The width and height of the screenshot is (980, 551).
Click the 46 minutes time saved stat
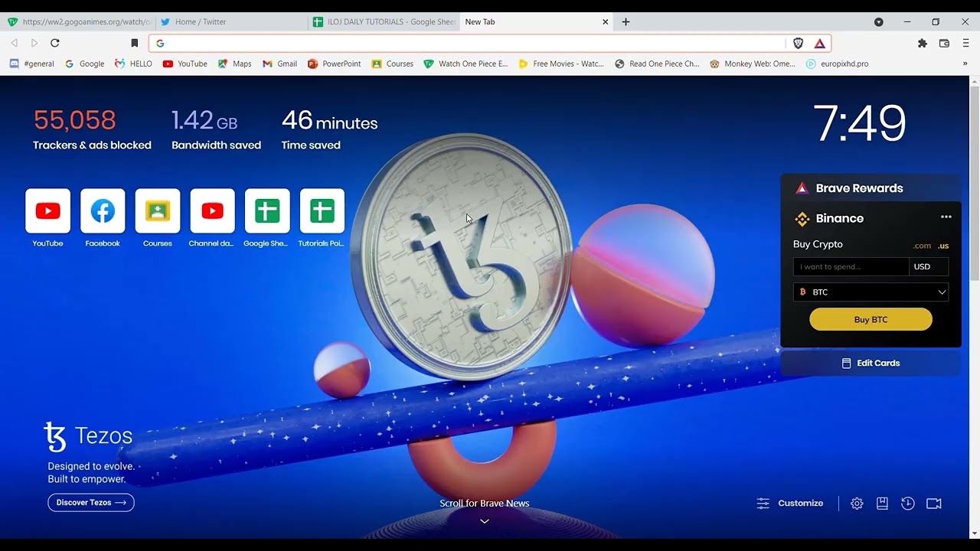(x=329, y=130)
